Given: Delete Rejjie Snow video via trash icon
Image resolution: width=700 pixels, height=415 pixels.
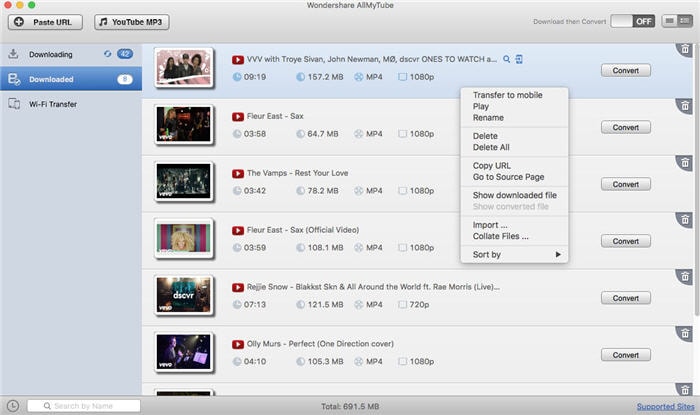Looking at the screenshot, I should [685, 277].
